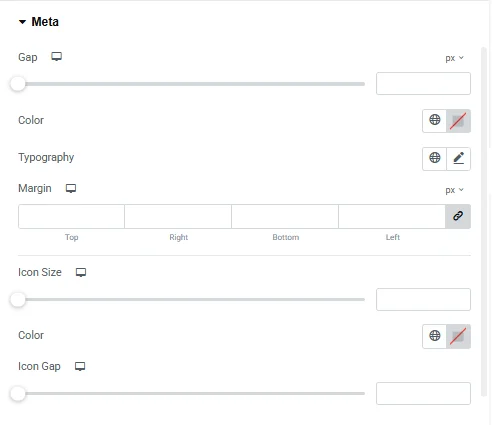Image resolution: width=492 pixels, height=425 pixels.
Task: Open responsive device icon next to Gap
Action: pyautogui.click(x=56, y=57)
